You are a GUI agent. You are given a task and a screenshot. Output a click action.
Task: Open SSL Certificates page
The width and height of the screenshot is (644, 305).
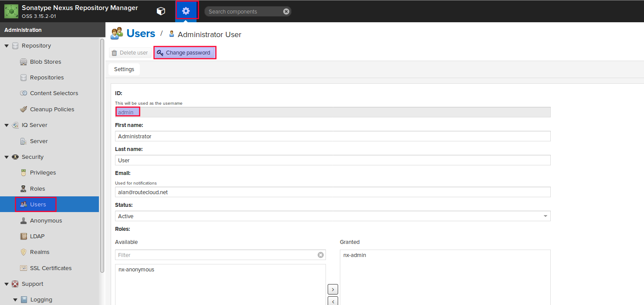point(51,268)
